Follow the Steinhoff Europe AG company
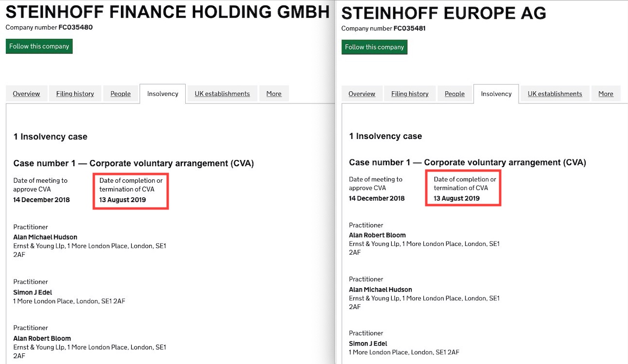 coord(374,47)
